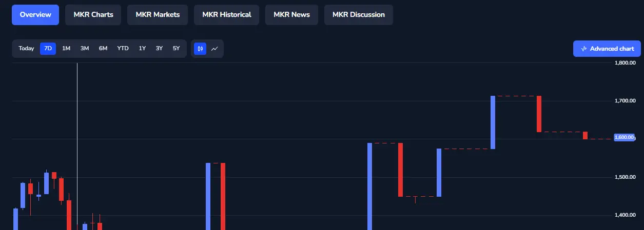Switch to candlestick chart view
This screenshot has width=644, height=230.
200,49
